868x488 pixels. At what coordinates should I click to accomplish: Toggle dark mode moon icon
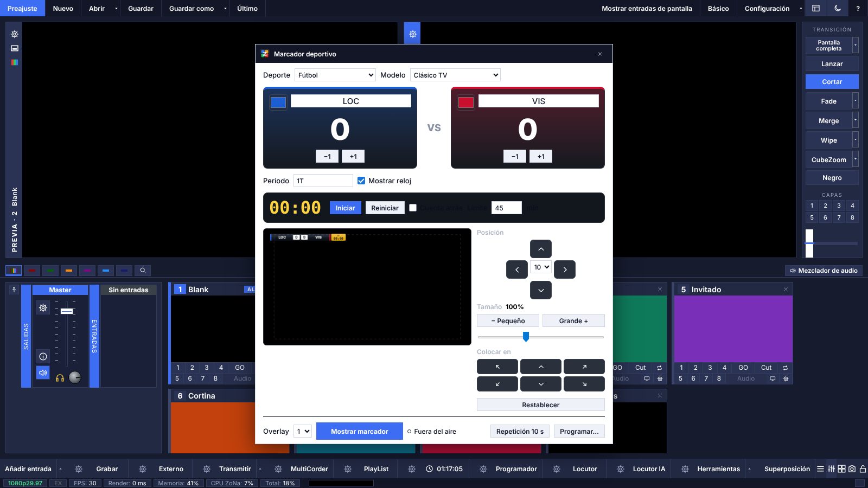[x=838, y=8]
